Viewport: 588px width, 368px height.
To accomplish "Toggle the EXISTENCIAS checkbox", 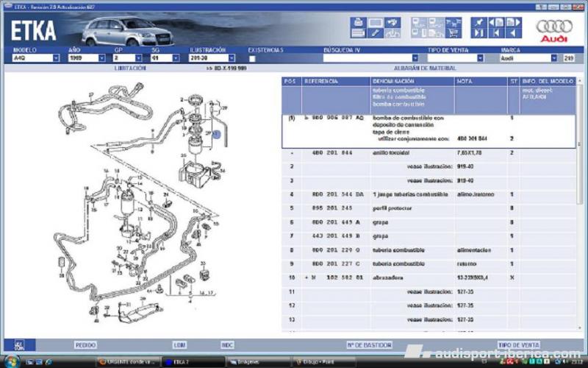I will click(252, 59).
